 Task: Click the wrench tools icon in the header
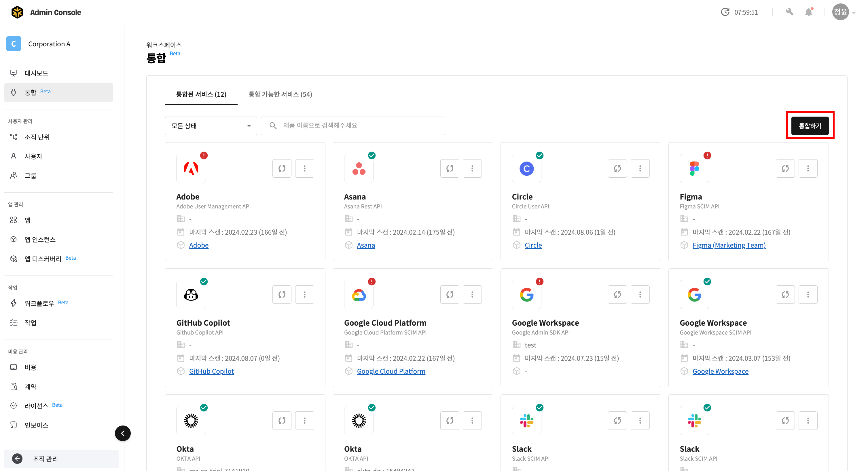click(x=789, y=12)
